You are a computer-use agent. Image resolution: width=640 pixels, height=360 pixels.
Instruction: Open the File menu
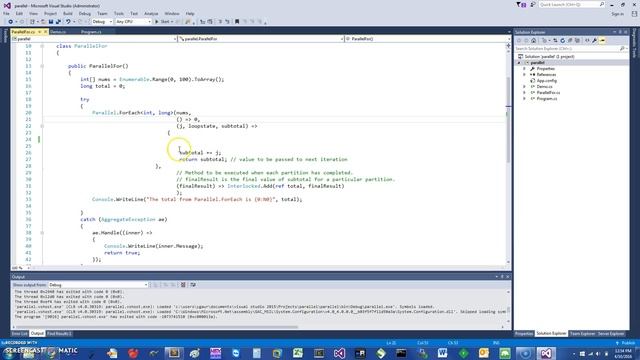(6, 13)
